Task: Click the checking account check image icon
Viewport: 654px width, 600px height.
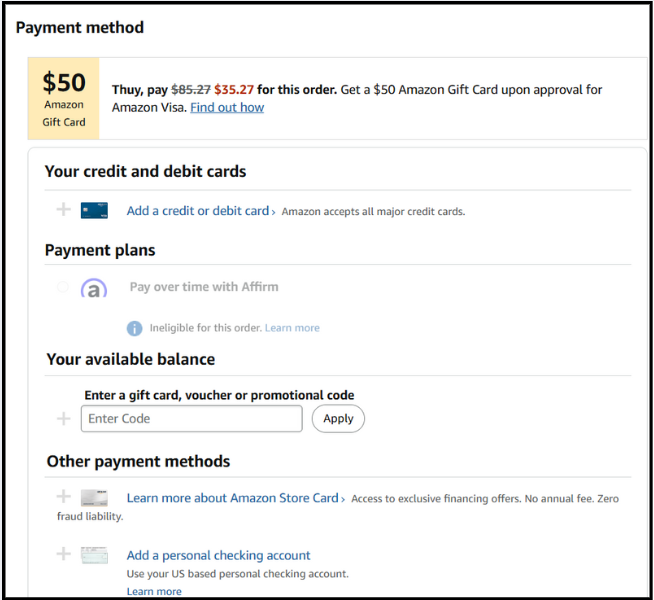Action: 94,555
